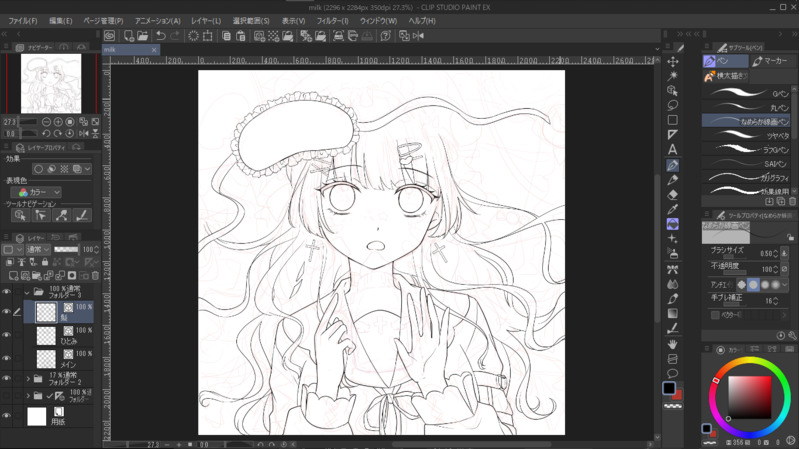
Task: Click the Clear/delete sparkle icon in command bar
Action: coord(194,36)
